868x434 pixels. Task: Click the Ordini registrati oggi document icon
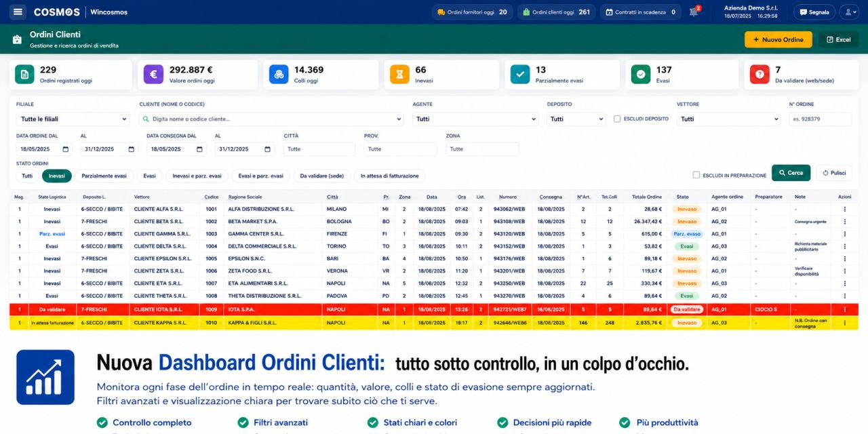tap(24, 75)
